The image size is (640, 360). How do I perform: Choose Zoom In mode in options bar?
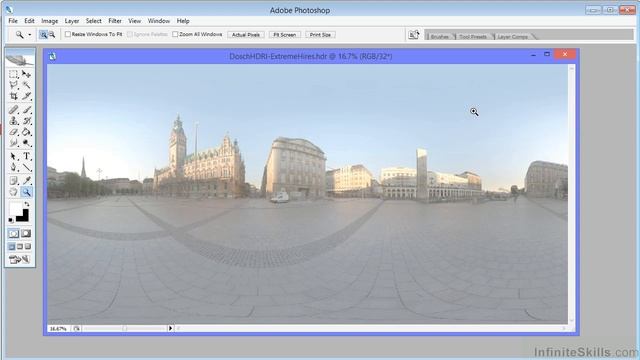(x=43, y=35)
